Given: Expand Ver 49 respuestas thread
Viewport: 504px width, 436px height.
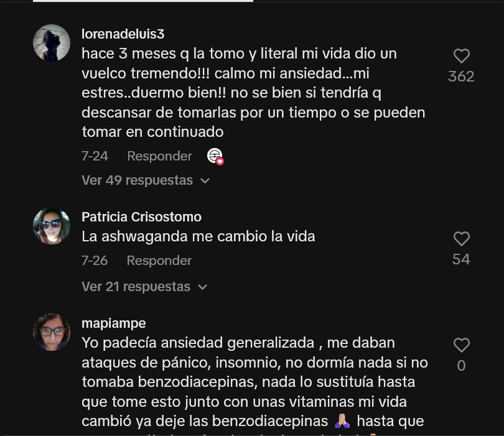Looking at the screenshot, I should [146, 180].
